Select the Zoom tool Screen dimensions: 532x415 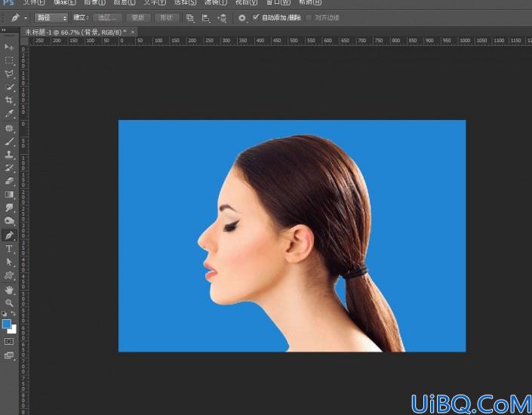tap(9, 303)
